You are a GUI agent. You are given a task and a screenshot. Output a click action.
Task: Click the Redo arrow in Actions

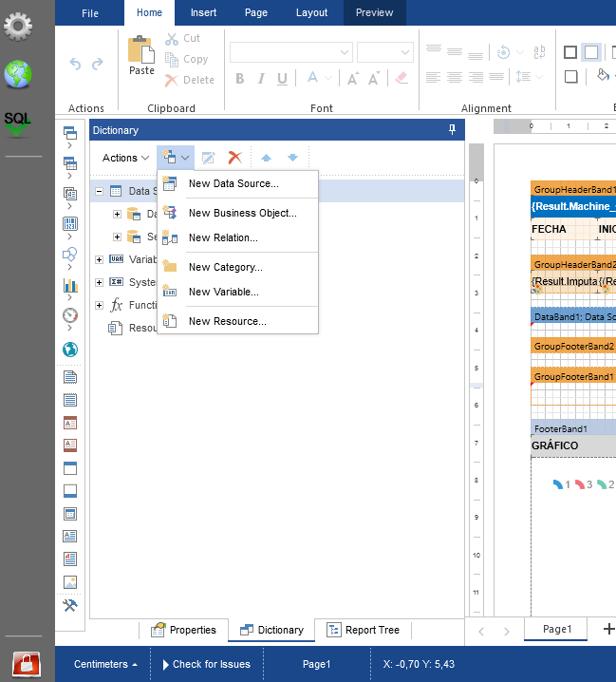pyautogui.click(x=98, y=64)
